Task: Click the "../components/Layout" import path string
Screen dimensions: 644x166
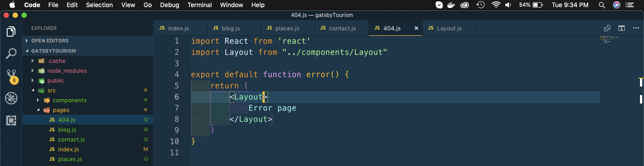Action: point(335,52)
